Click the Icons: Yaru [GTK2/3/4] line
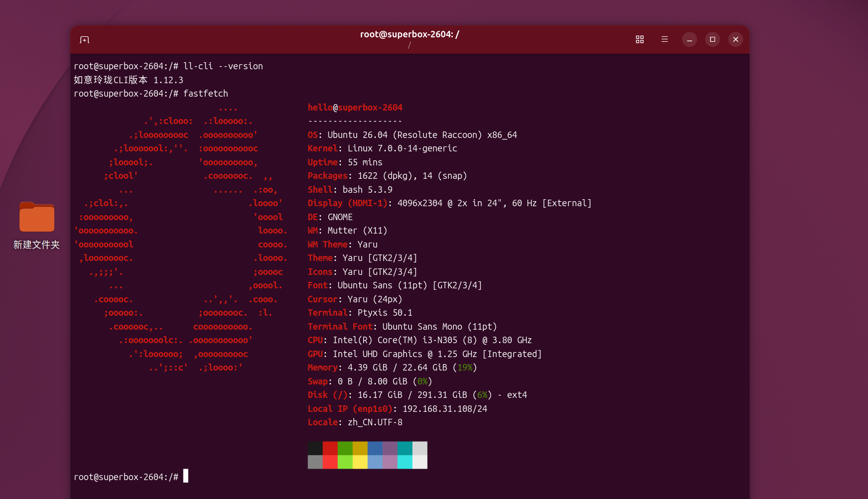 pos(363,272)
